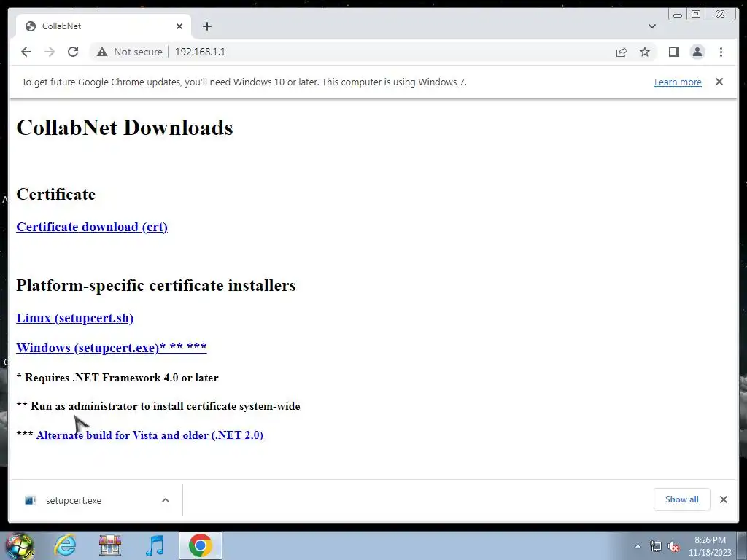Open Certificate download (crt) link
Image resolution: width=747 pixels, height=560 pixels.
coord(92,227)
